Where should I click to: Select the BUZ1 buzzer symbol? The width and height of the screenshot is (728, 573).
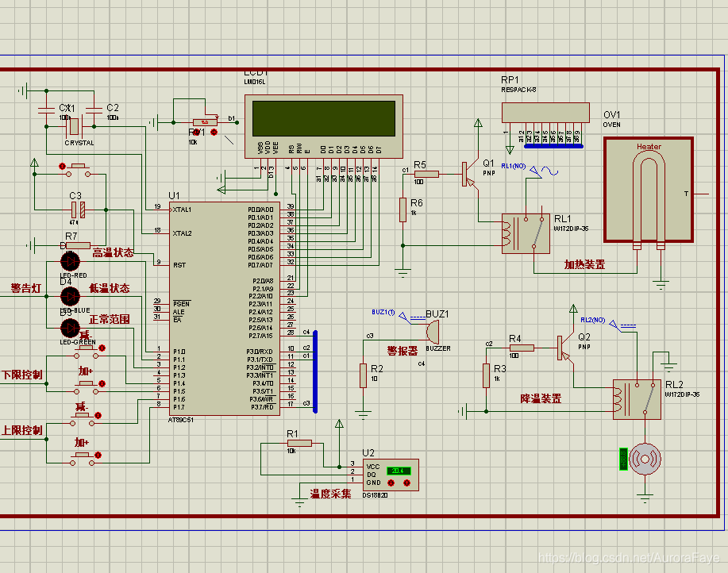pyautogui.click(x=432, y=332)
